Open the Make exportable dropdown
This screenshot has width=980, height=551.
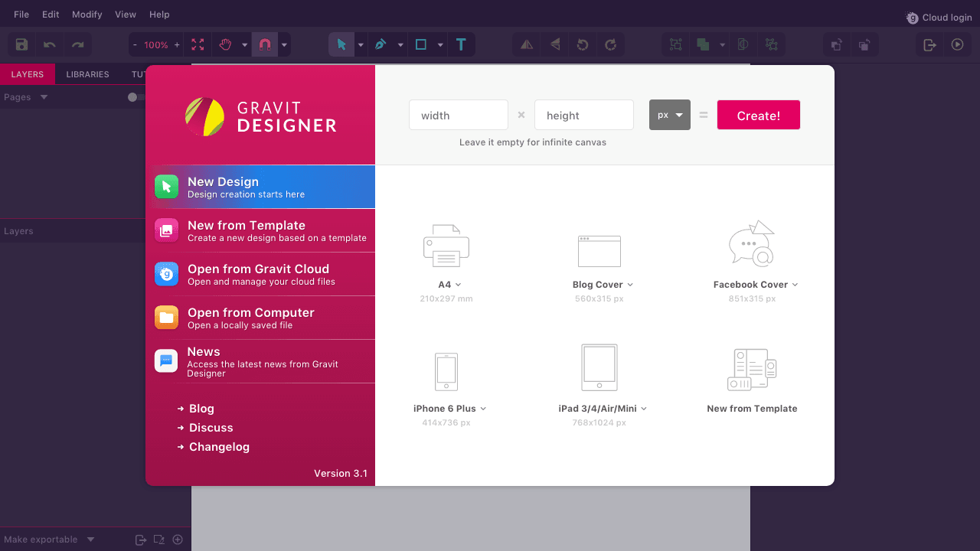[x=90, y=540]
